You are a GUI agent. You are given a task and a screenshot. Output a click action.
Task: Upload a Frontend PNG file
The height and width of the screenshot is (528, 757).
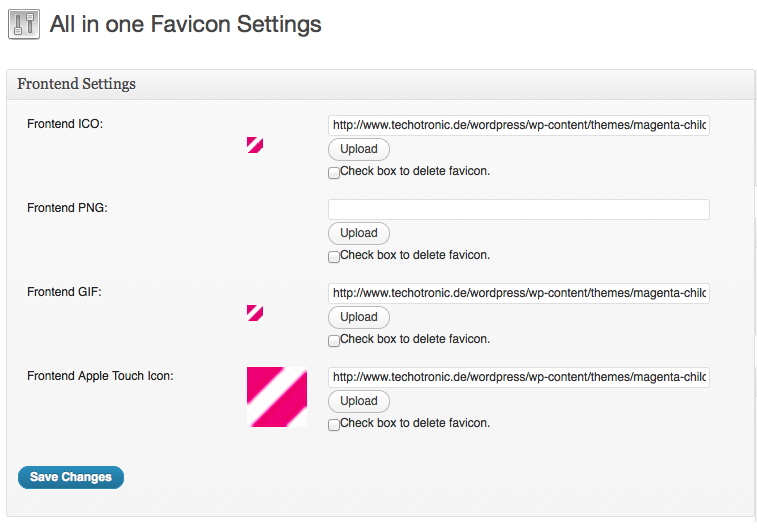coord(359,233)
